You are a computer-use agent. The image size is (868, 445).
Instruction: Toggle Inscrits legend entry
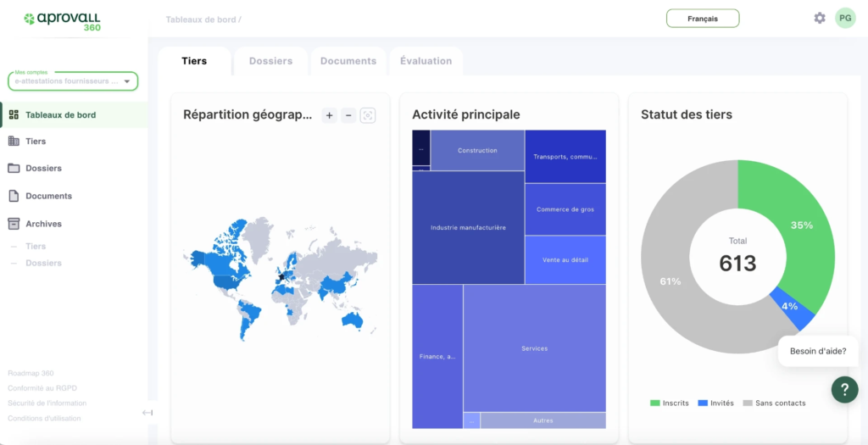click(670, 403)
